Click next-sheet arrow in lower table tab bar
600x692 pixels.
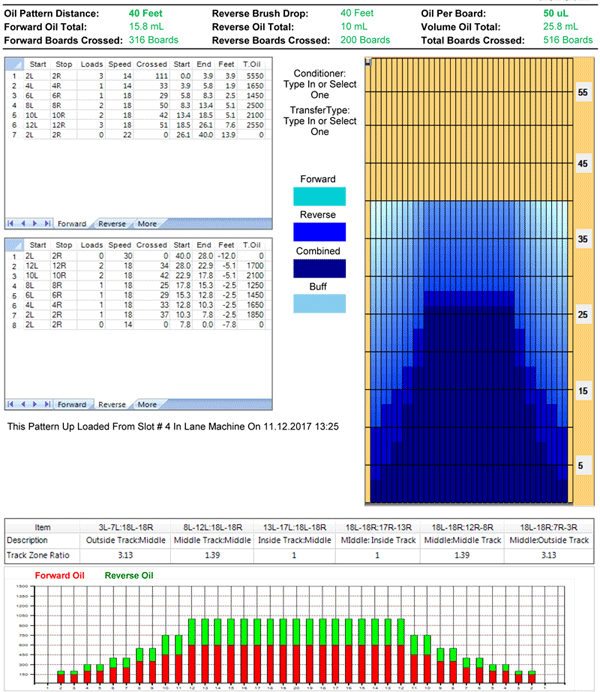[35, 405]
